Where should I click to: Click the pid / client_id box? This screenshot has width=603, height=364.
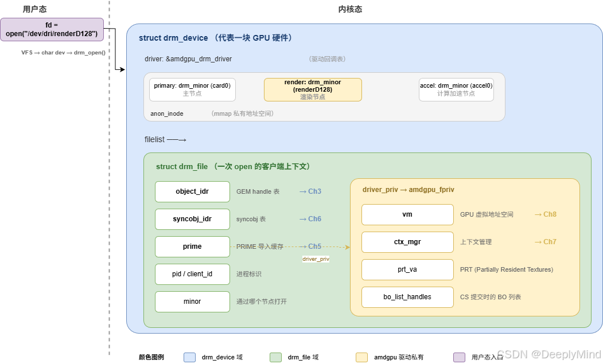(x=192, y=274)
